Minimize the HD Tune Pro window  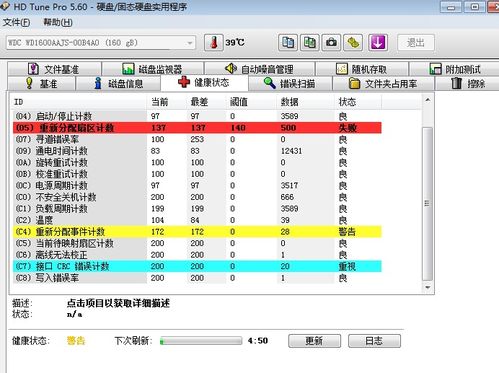451,7
